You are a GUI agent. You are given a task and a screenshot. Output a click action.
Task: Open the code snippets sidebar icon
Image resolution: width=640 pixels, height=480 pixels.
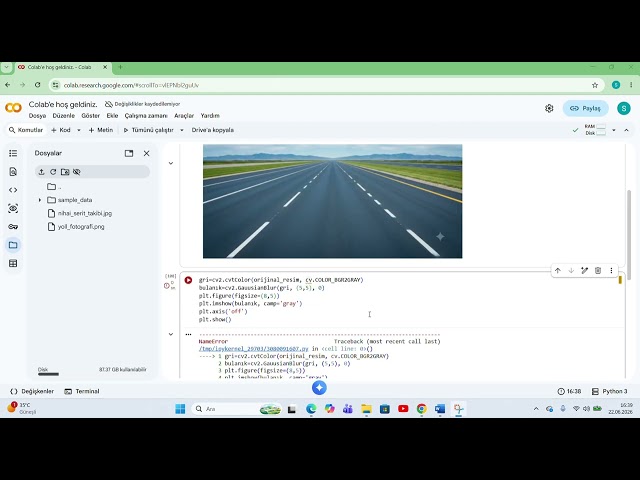(13, 190)
